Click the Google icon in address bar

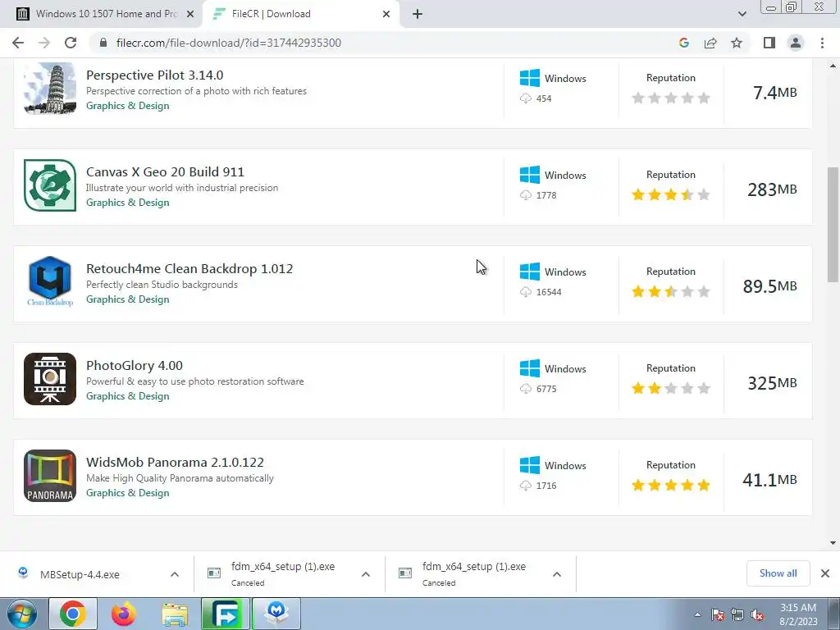684,43
